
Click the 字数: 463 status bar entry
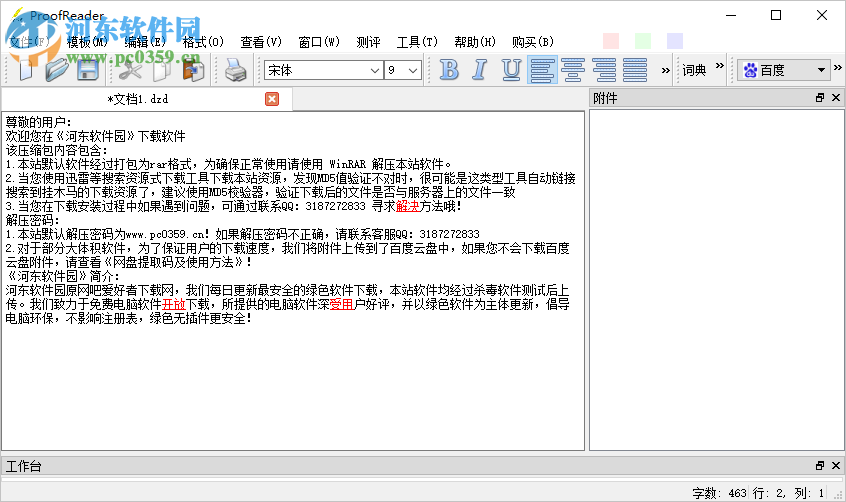(x=719, y=493)
